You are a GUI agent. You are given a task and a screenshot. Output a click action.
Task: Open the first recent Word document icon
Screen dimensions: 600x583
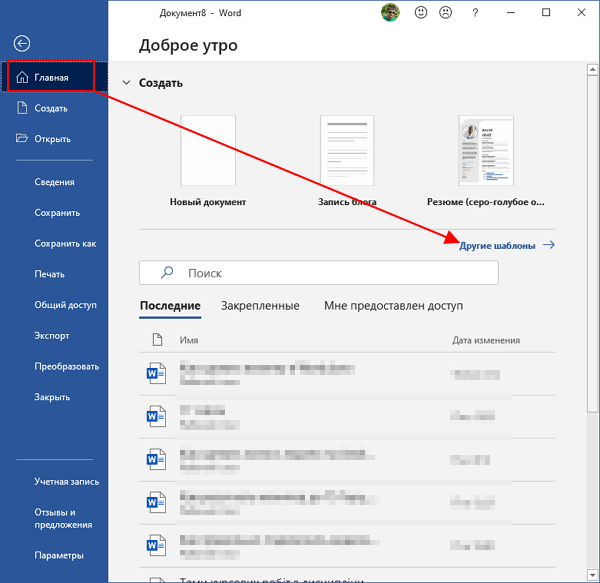(x=157, y=373)
